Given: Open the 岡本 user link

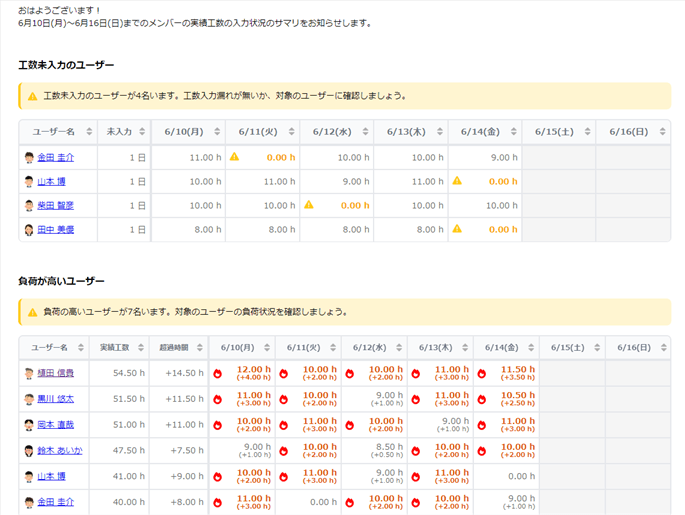Looking at the screenshot, I should coord(55,425).
